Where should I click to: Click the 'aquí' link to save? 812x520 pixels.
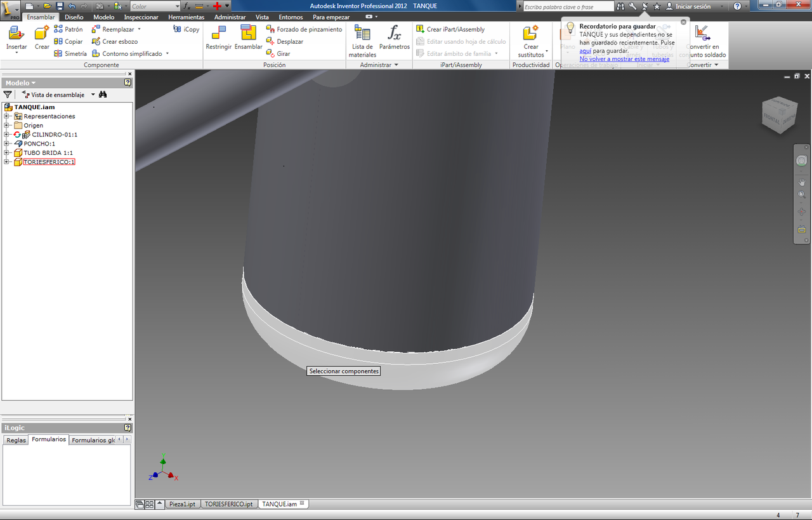point(585,51)
